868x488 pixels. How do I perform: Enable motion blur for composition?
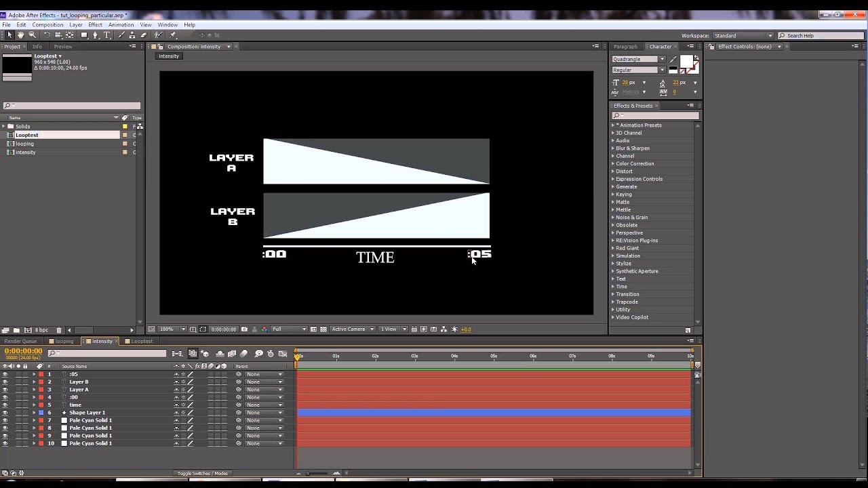[x=243, y=354]
